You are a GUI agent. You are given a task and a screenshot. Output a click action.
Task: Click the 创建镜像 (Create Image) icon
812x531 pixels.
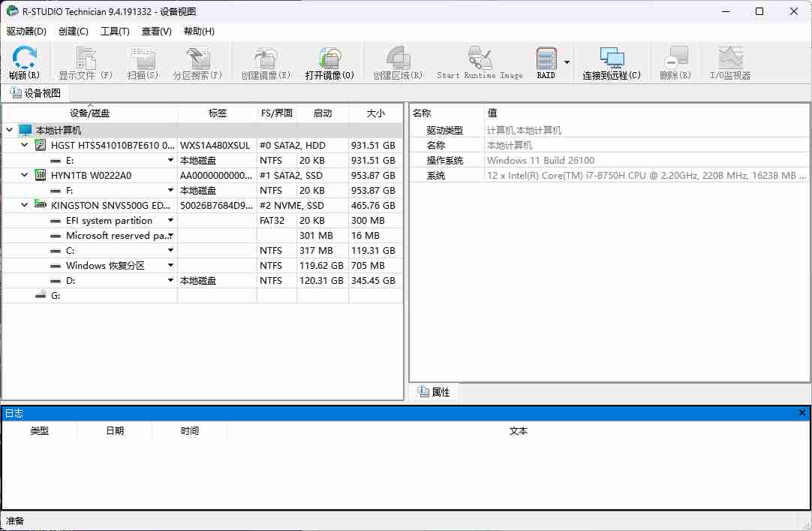[266, 62]
